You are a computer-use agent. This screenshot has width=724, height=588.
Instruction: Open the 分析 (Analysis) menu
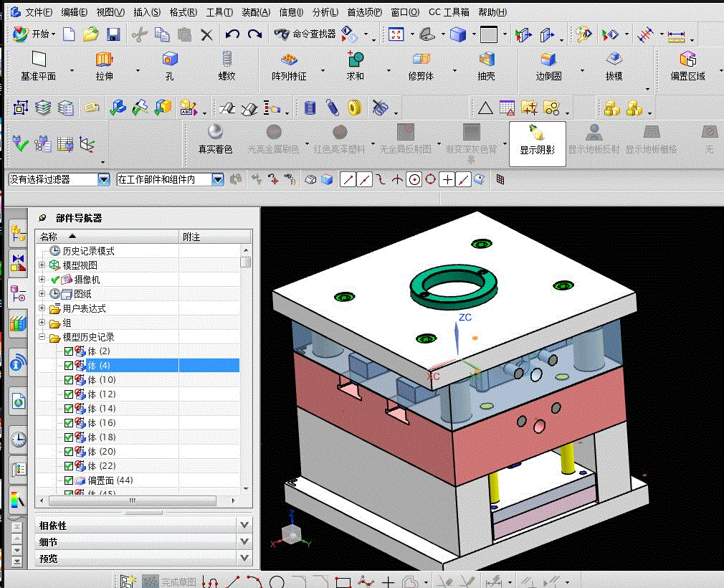pyautogui.click(x=325, y=12)
